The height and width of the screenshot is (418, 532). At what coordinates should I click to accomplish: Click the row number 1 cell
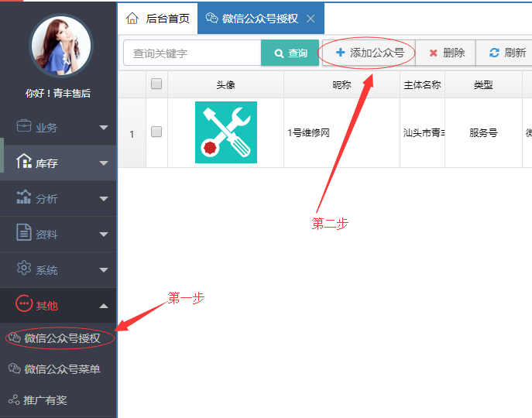(x=132, y=134)
